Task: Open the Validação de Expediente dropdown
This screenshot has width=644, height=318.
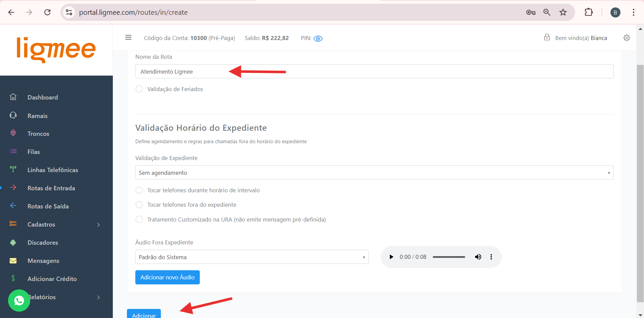Action: (374, 173)
